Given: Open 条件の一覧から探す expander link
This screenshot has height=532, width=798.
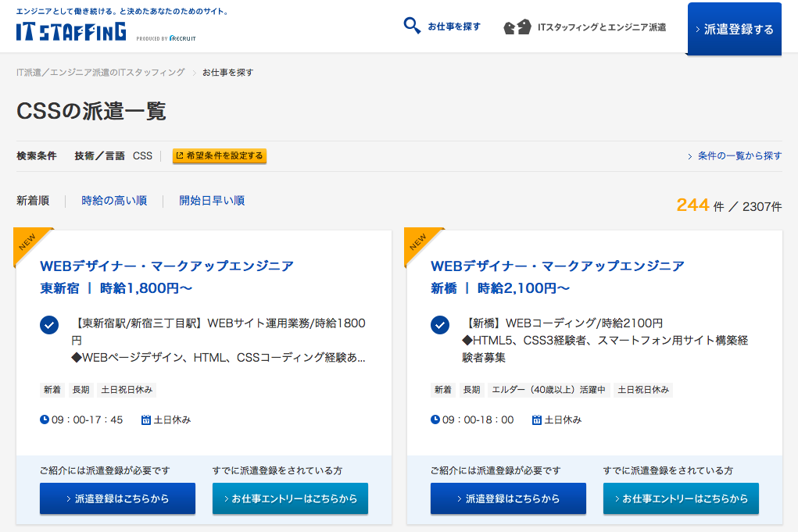Looking at the screenshot, I should coord(735,155).
